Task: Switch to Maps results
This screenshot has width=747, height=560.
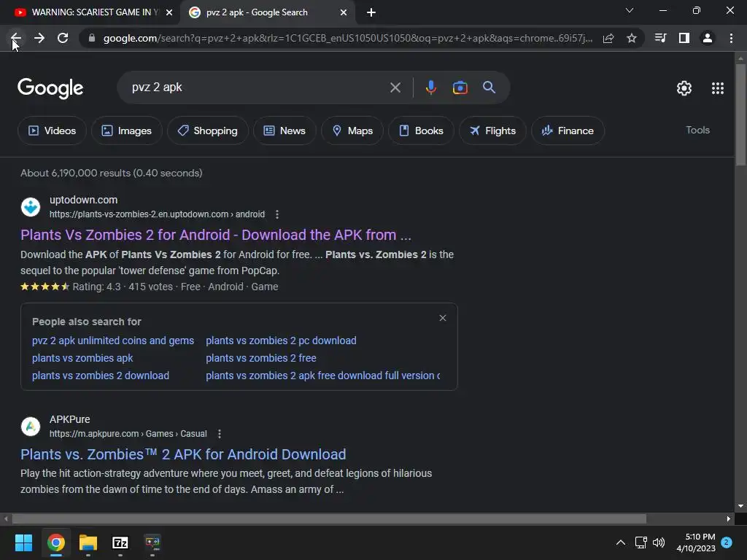Action: tap(352, 131)
